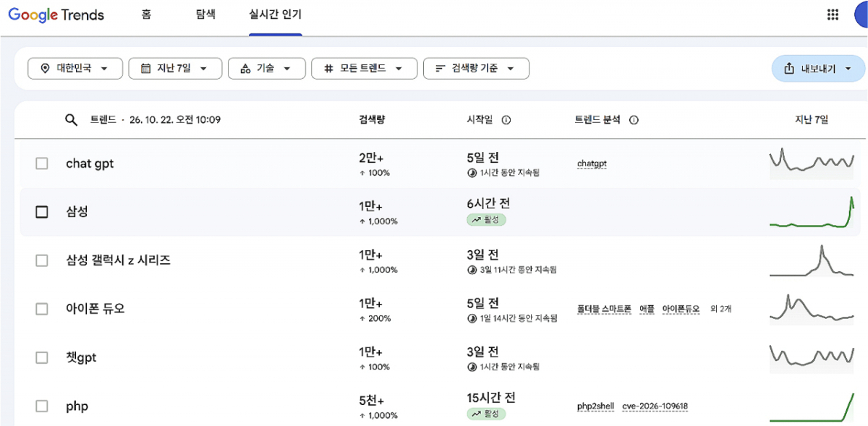Open the 검색량 기준 sort dropdown
868x426 pixels.
click(x=476, y=68)
